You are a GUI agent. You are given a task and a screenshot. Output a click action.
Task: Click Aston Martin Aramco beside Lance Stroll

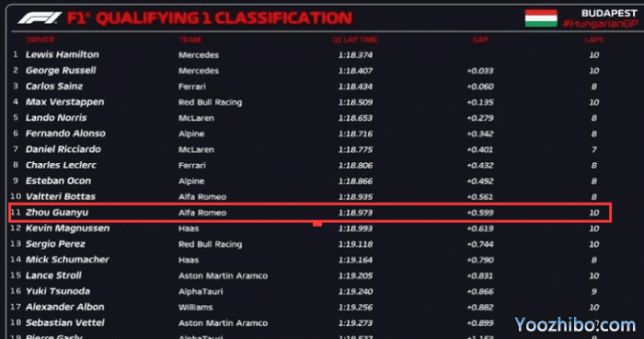[x=223, y=275]
